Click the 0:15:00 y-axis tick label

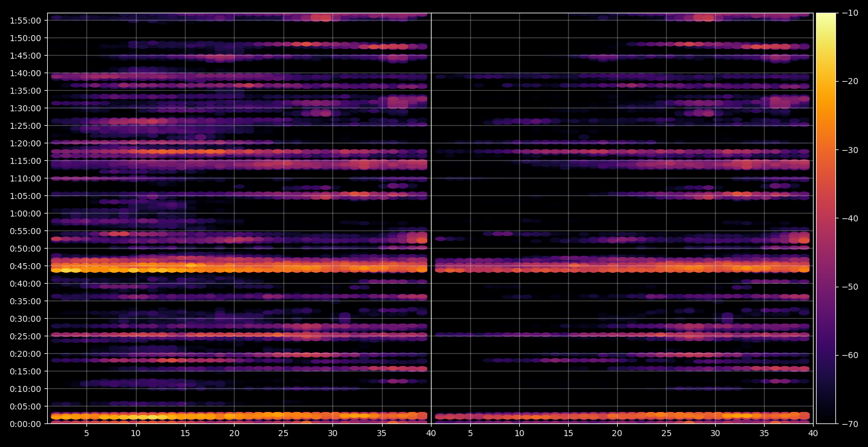click(25, 371)
